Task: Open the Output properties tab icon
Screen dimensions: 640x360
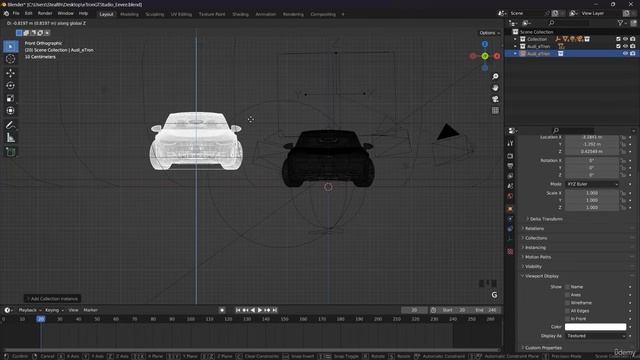Action: [510, 166]
